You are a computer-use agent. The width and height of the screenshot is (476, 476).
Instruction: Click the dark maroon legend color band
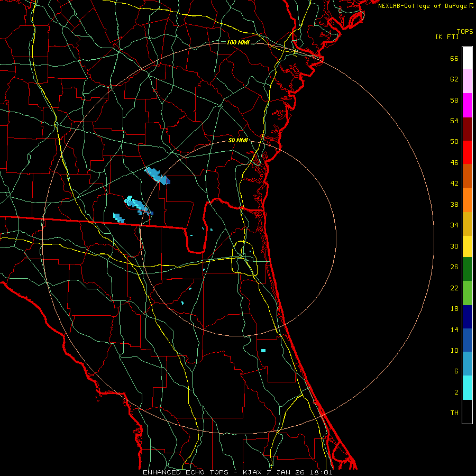pyautogui.click(x=467, y=129)
